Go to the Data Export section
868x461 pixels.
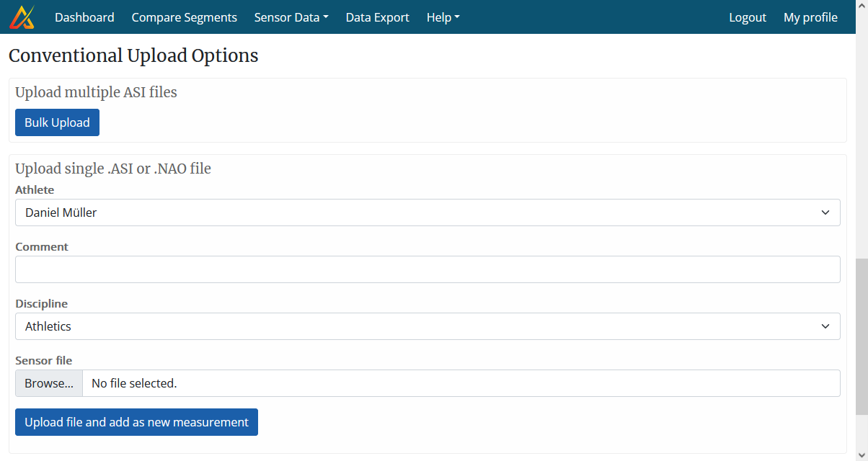[377, 17]
